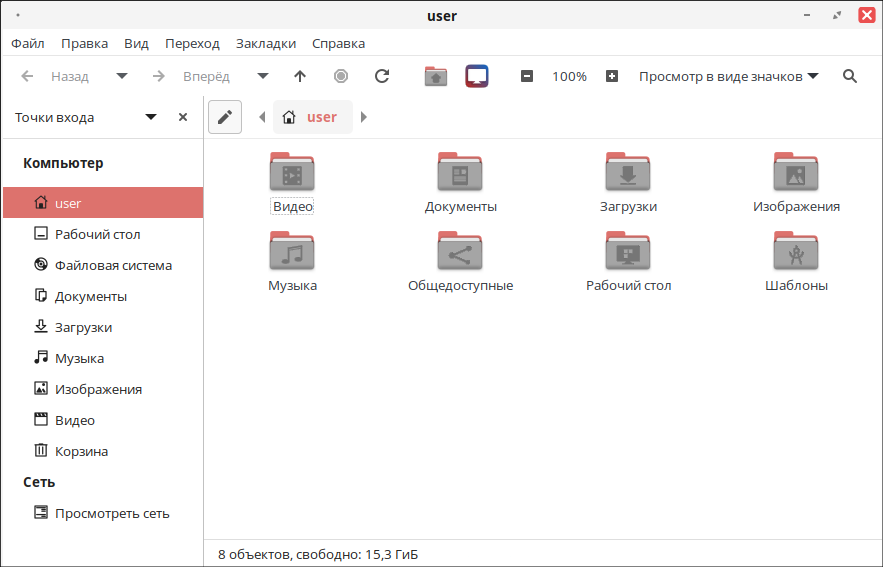
Task: Close the user window with red X
Action: coord(867,15)
